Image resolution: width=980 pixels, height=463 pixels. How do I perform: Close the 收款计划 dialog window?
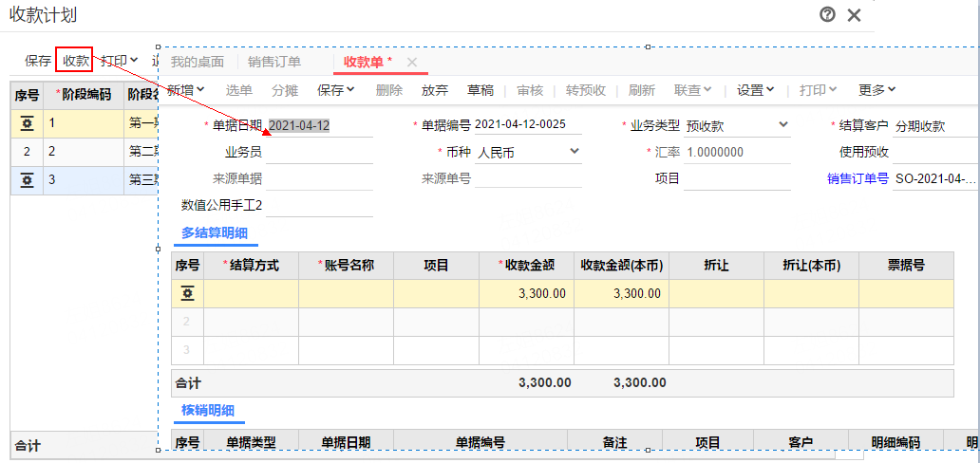854,15
